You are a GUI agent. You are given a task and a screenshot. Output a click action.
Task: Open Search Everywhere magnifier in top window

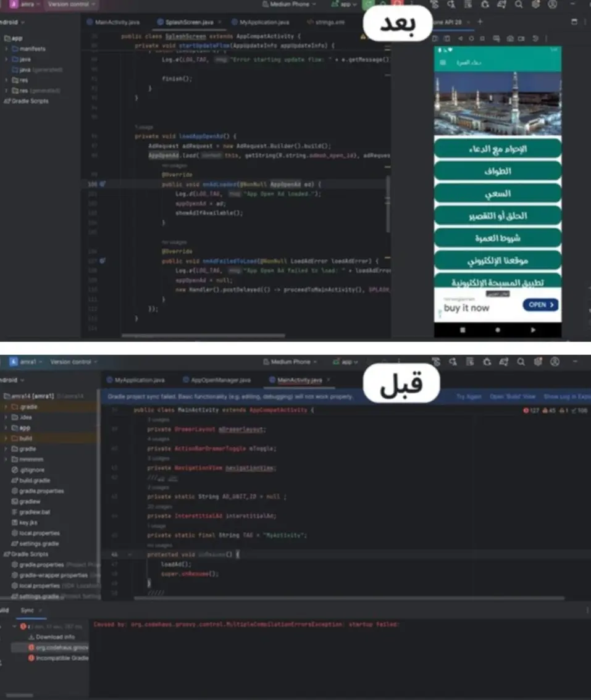(519, 4)
